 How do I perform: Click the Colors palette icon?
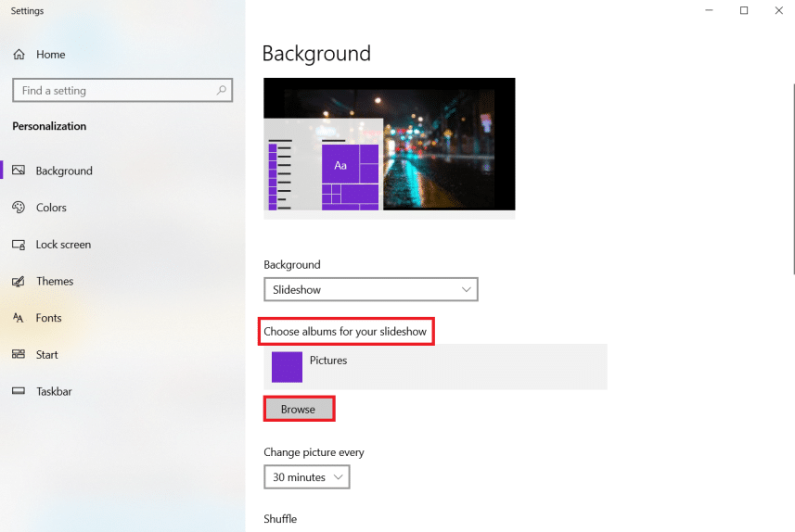[19, 208]
